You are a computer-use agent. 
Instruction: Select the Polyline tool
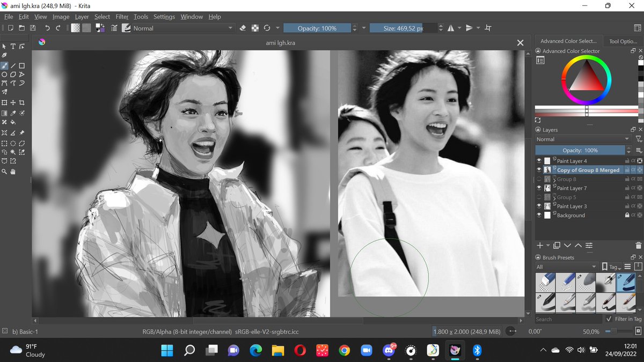point(22,75)
